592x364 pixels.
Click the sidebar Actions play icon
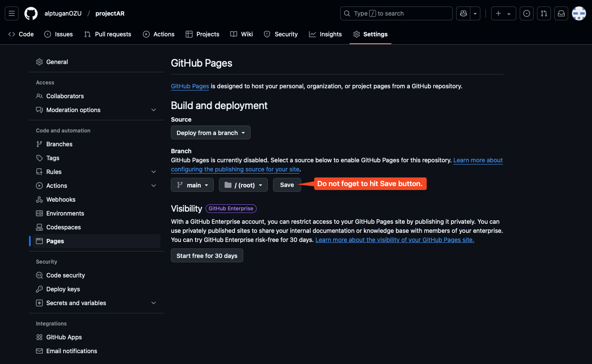39,186
